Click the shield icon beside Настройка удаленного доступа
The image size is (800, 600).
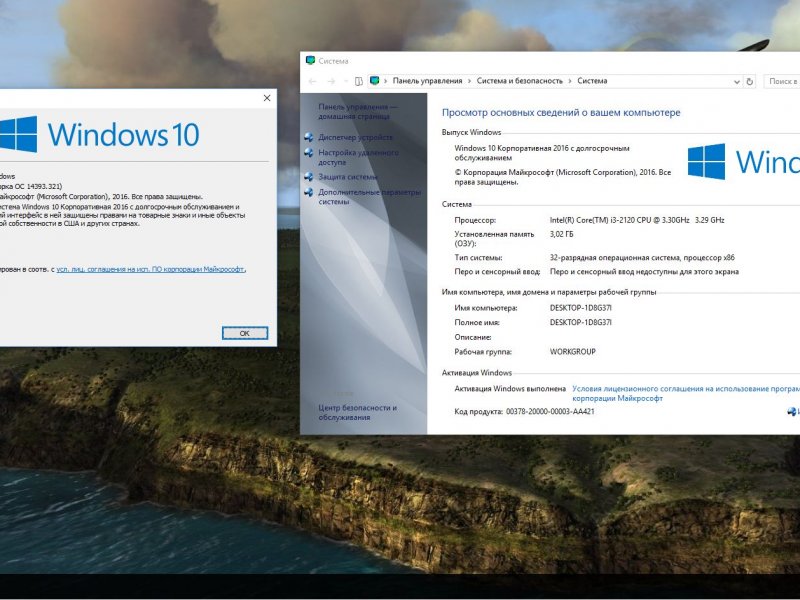tap(309, 153)
